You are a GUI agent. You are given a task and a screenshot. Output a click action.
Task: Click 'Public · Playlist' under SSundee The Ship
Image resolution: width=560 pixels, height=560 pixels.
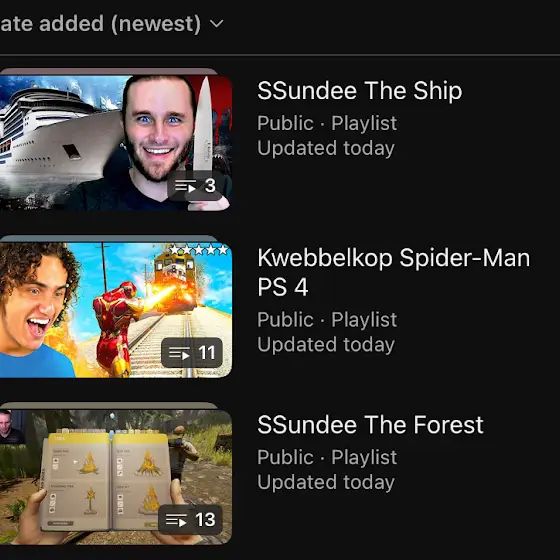[327, 124]
